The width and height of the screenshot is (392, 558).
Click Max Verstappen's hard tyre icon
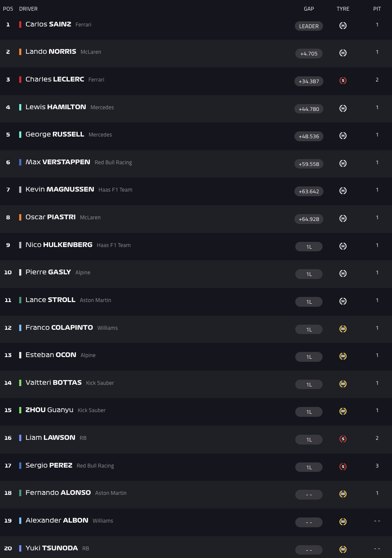pyautogui.click(x=343, y=163)
